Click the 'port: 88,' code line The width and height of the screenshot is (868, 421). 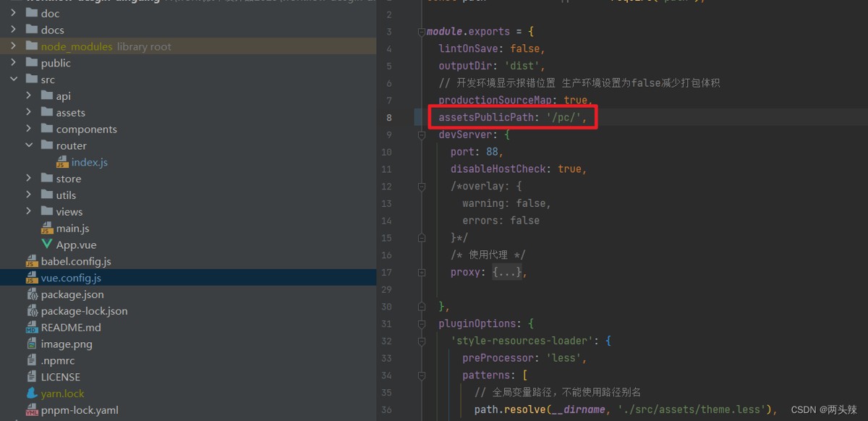tap(477, 152)
